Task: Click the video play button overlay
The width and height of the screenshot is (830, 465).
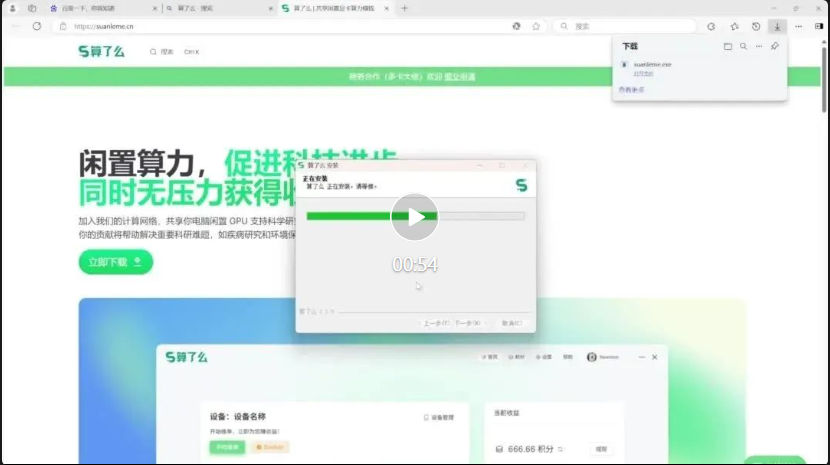Action: (x=414, y=217)
